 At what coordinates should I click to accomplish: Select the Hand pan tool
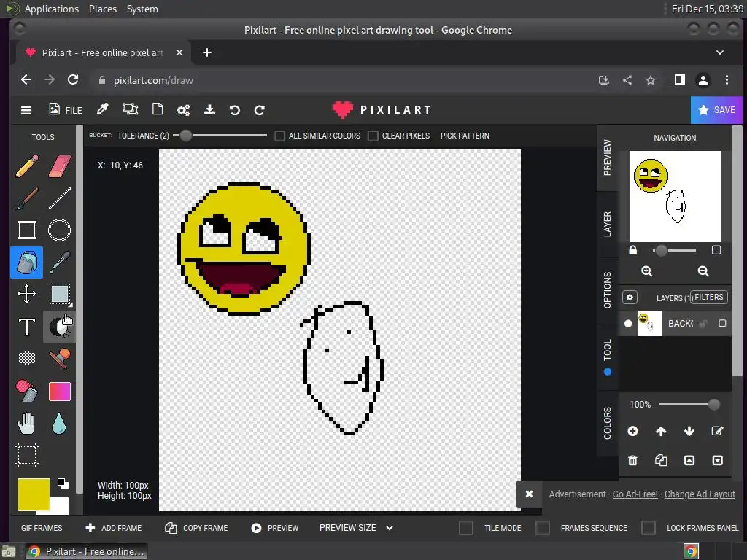pos(27,424)
